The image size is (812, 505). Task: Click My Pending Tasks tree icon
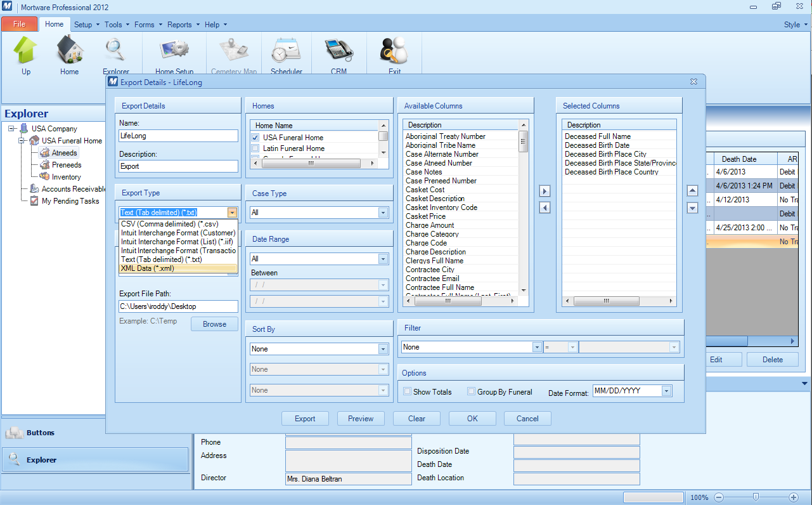pos(34,201)
